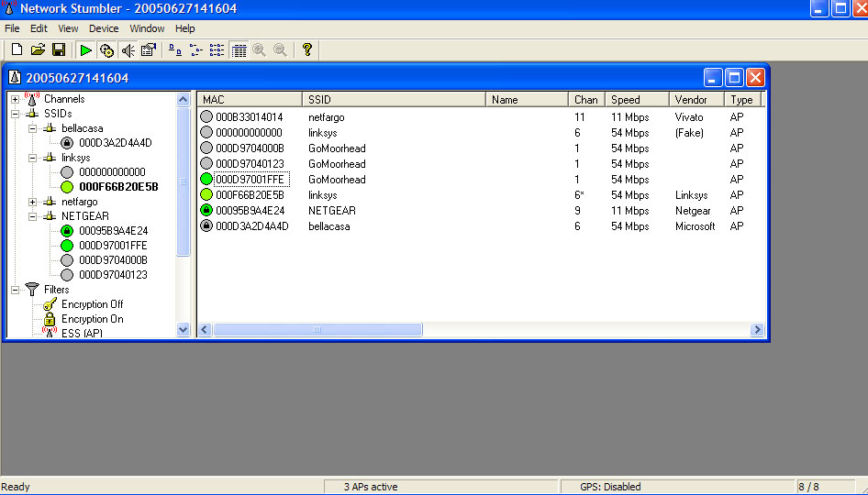This screenshot has height=495, width=868.
Task: Click locked signal icon of NETGEAR row
Action: pos(206,210)
